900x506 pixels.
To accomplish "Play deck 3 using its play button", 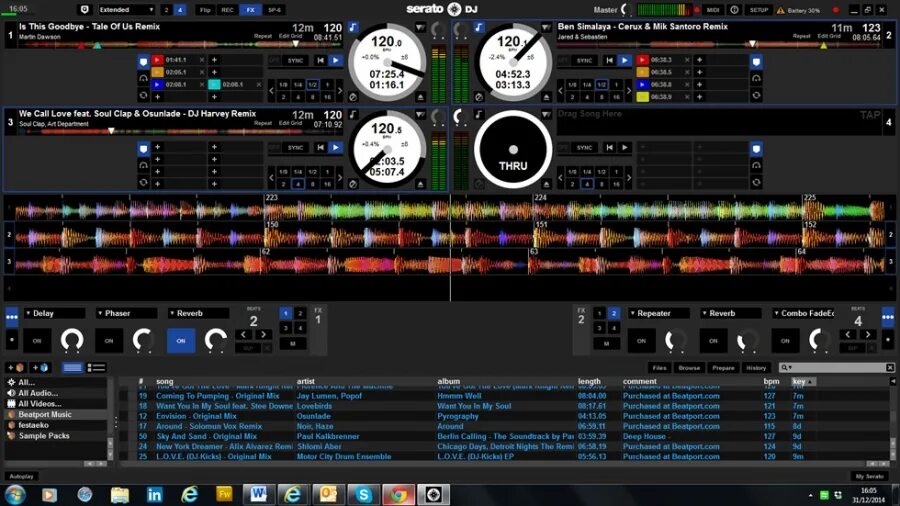I will click(x=336, y=147).
